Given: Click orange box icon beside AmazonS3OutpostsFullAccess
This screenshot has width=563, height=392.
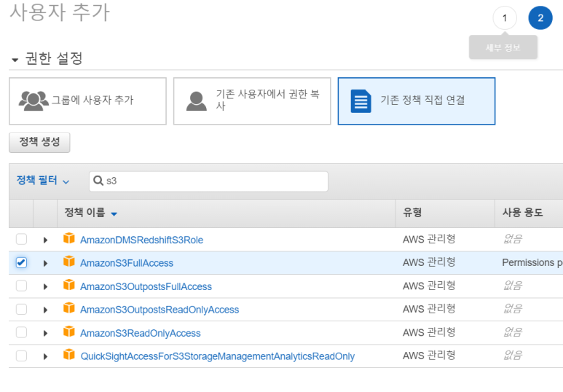Looking at the screenshot, I should click(x=69, y=285).
